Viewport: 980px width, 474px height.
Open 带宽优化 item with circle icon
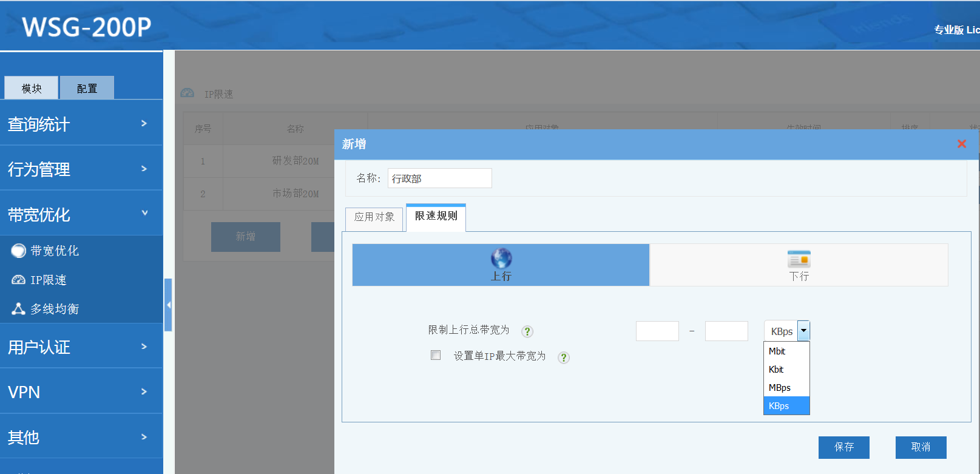click(x=19, y=251)
